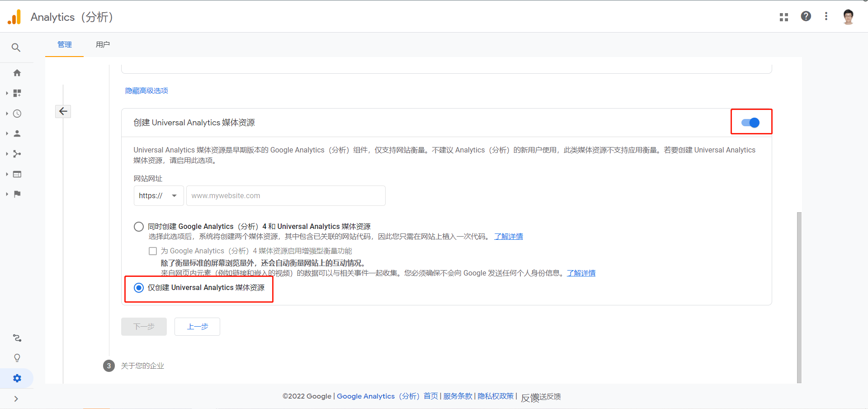
Task: Expand the Conversions section arrow
Action: [7, 194]
